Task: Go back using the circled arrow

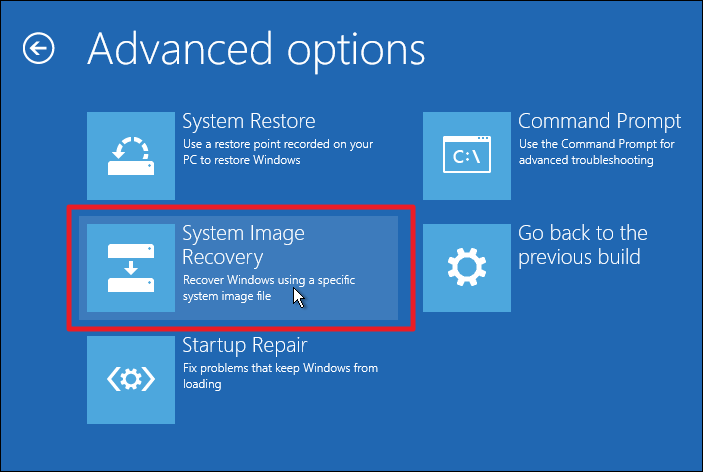Action: pyautogui.click(x=39, y=48)
